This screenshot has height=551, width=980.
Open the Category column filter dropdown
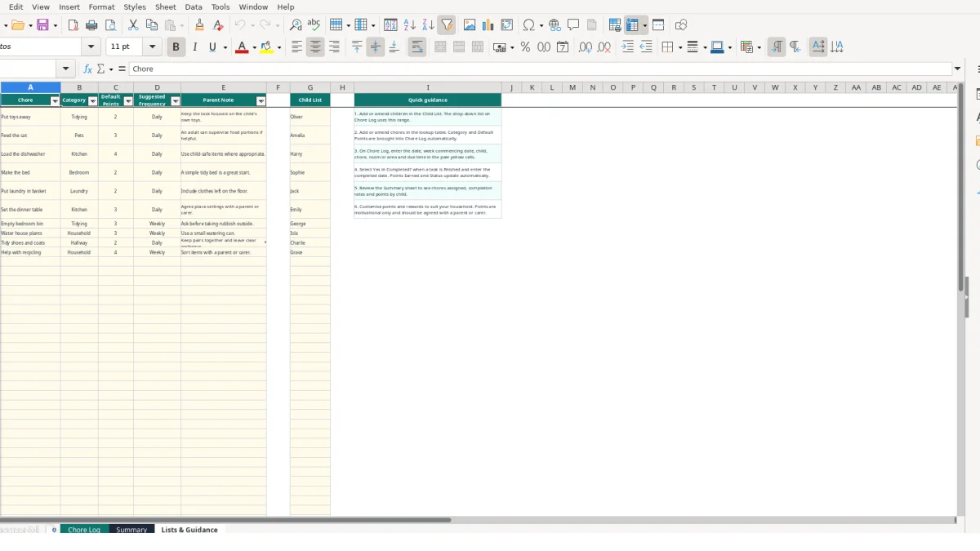(92, 101)
